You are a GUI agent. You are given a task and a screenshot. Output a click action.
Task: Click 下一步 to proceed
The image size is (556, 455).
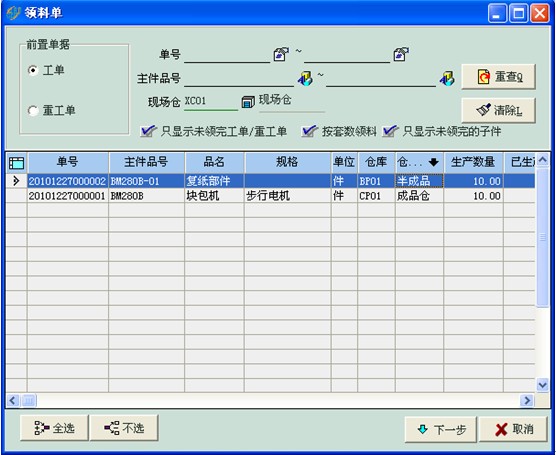pyautogui.click(x=441, y=429)
